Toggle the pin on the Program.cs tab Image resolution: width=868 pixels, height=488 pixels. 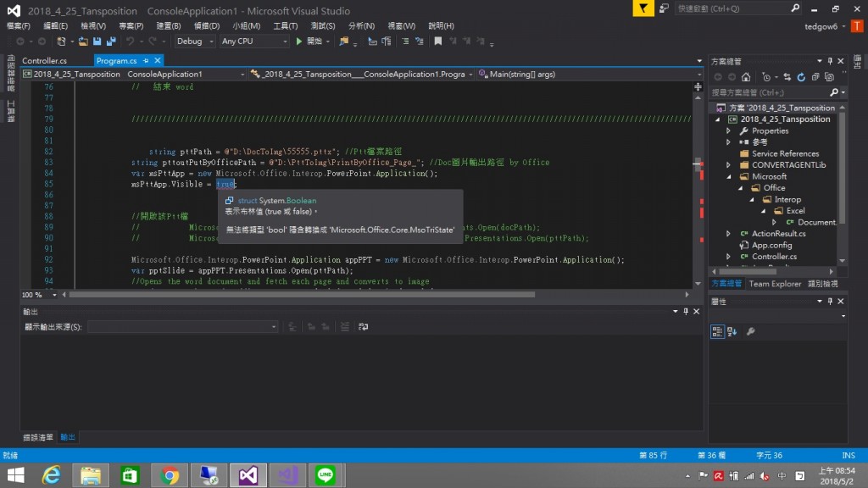[x=146, y=61]
